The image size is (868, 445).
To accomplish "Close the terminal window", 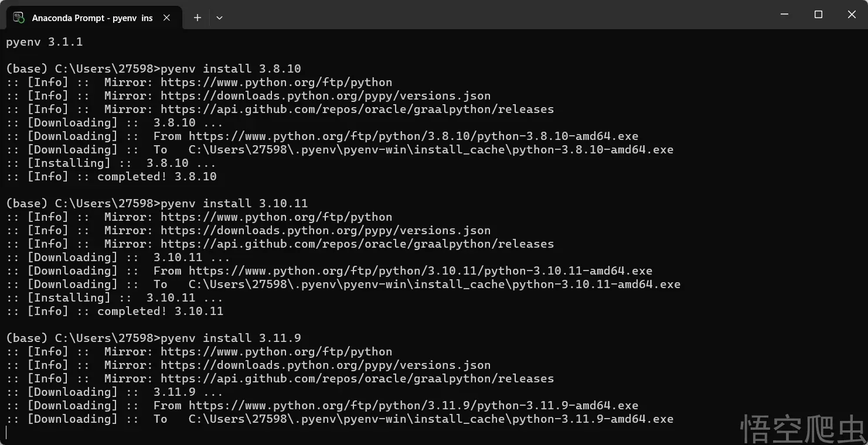I will (x=852, y=15).
